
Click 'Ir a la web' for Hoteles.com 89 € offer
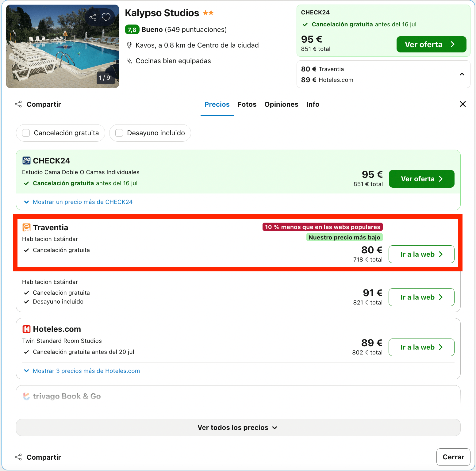421,347
